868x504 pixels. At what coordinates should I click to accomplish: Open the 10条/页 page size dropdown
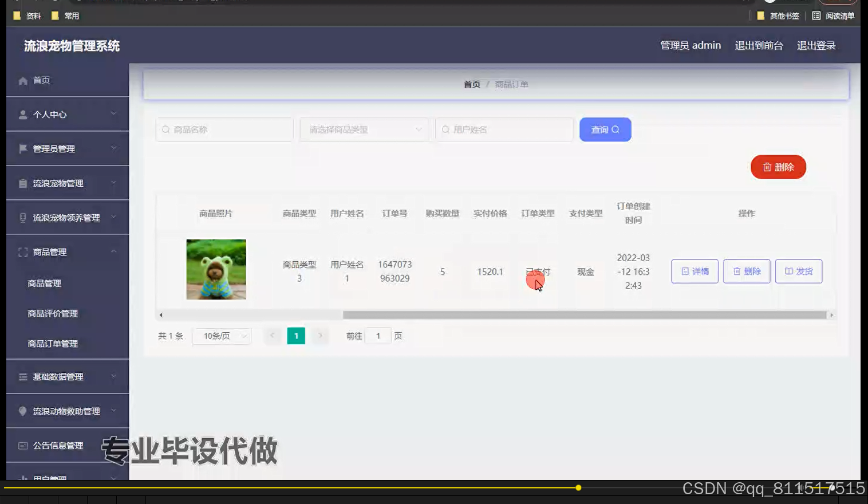point(221,336)
